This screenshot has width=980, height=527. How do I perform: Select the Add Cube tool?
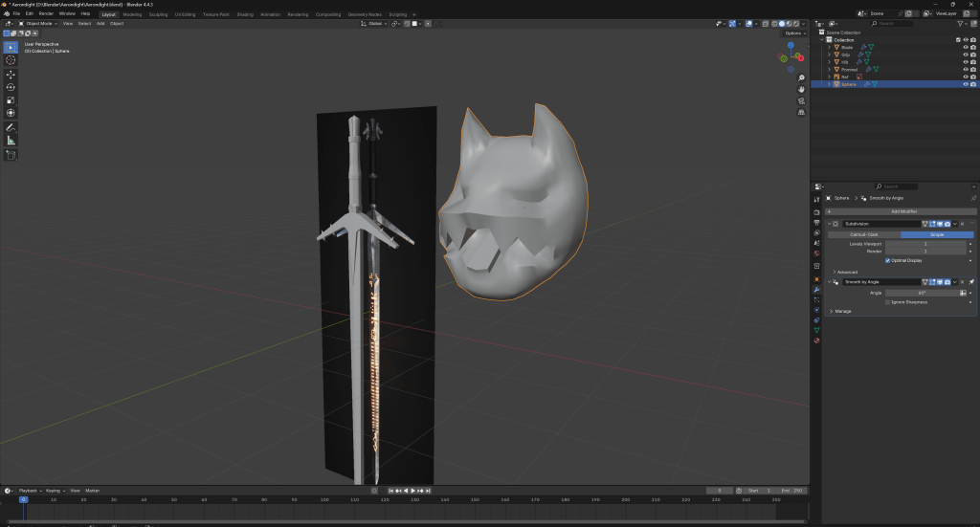11,154
